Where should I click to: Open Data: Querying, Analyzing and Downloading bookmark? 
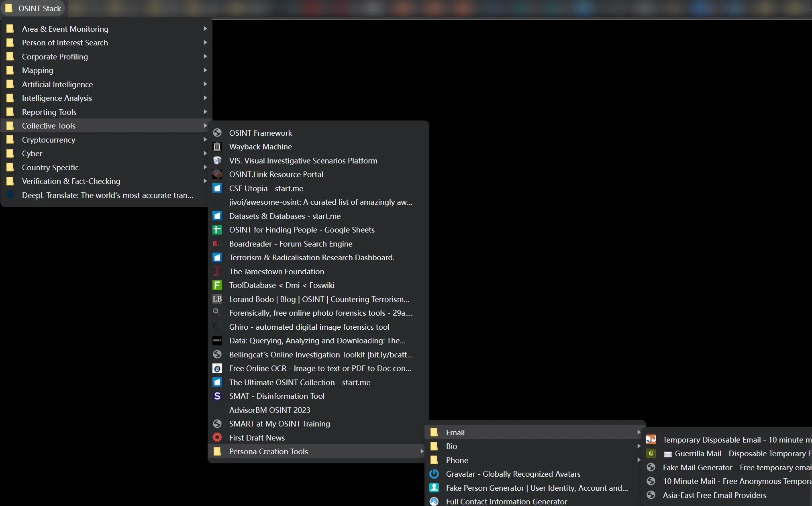(318, 341)
